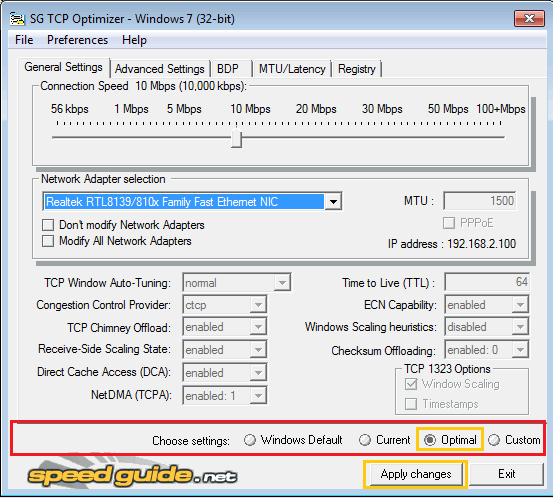Close the TCP Optimizer window

[529, 18]
